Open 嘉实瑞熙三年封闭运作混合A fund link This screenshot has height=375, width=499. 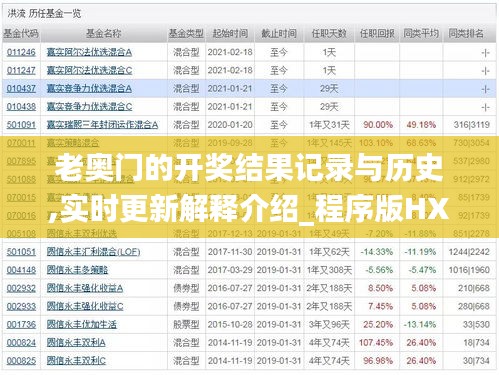pyautogui.click(x=102, y=125)
